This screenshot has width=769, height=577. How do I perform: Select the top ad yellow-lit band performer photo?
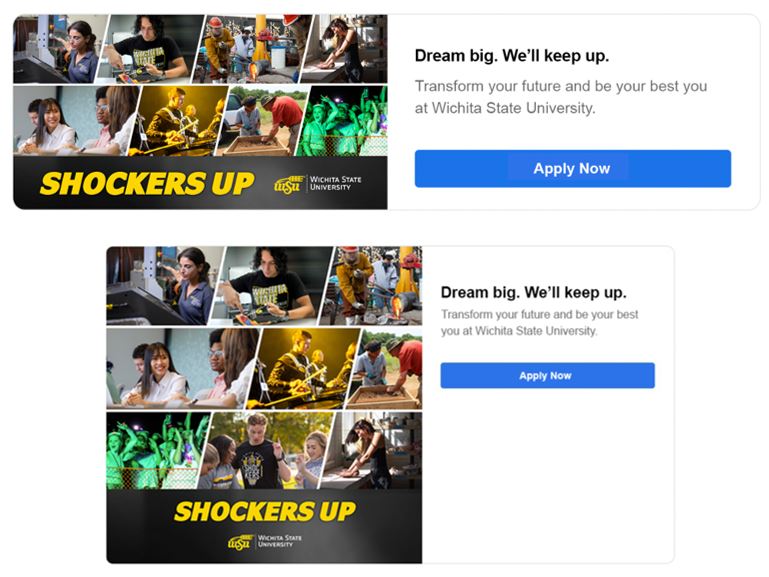click(178, 121)
